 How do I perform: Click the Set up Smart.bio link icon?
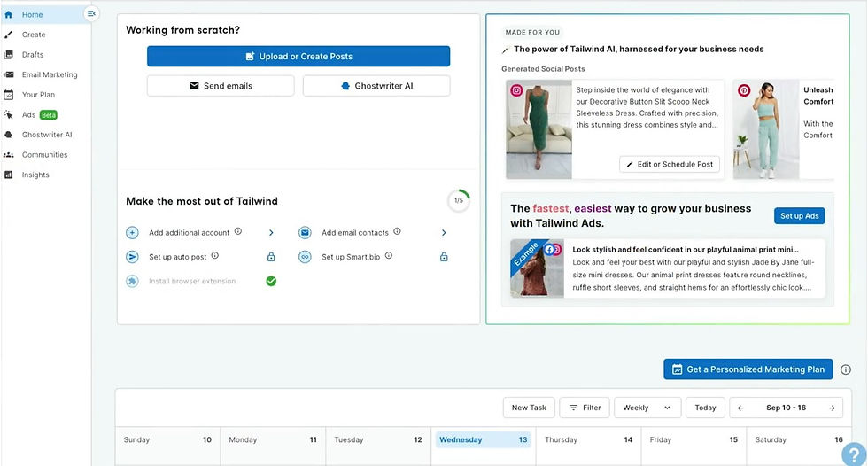point(305,257)
